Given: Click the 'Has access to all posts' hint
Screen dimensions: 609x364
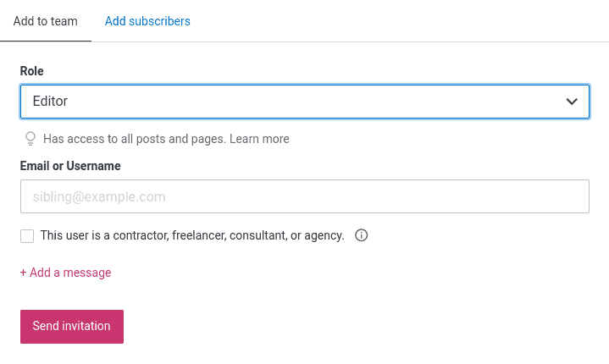Looking at the screenshot, I should click(135, 139).
